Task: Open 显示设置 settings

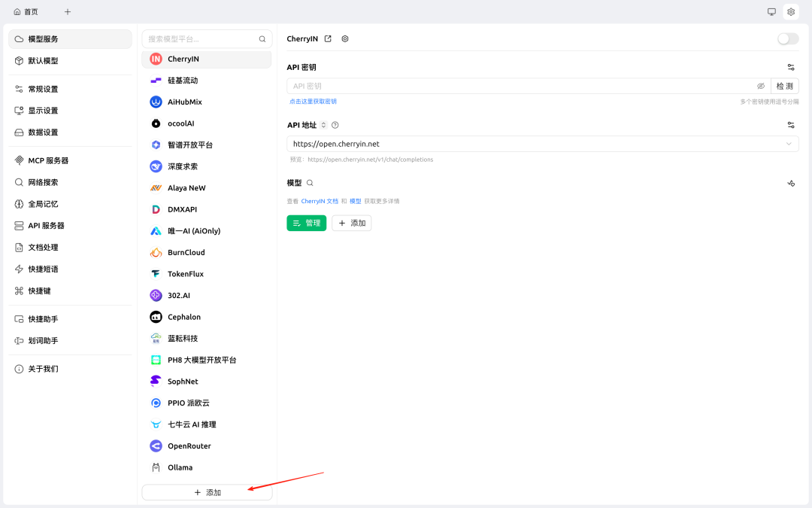Action: coord(71,111)
